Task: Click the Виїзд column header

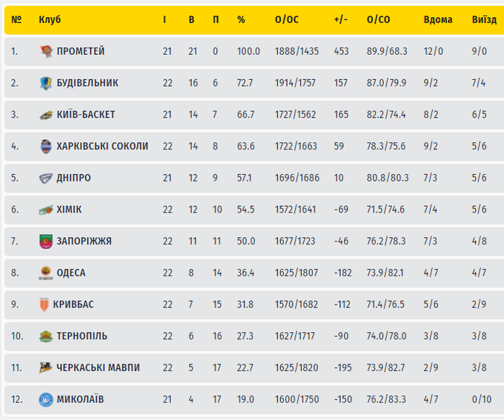Action: 484,19
